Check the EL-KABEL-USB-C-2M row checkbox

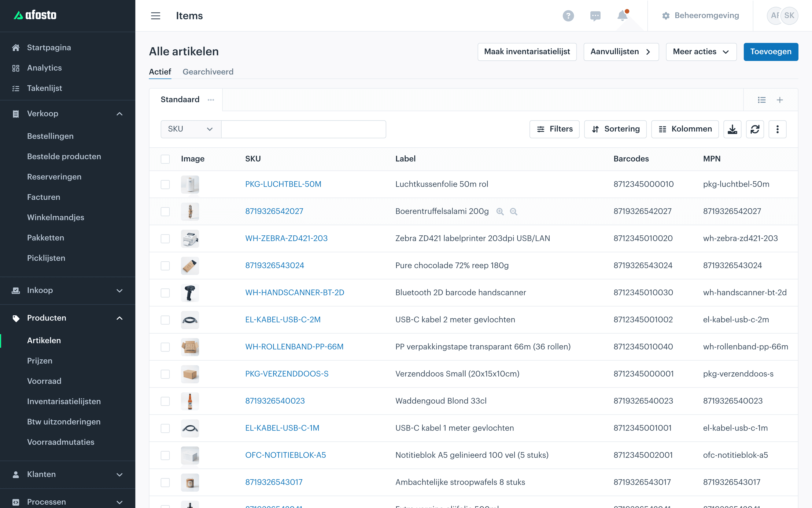(165, 320)
